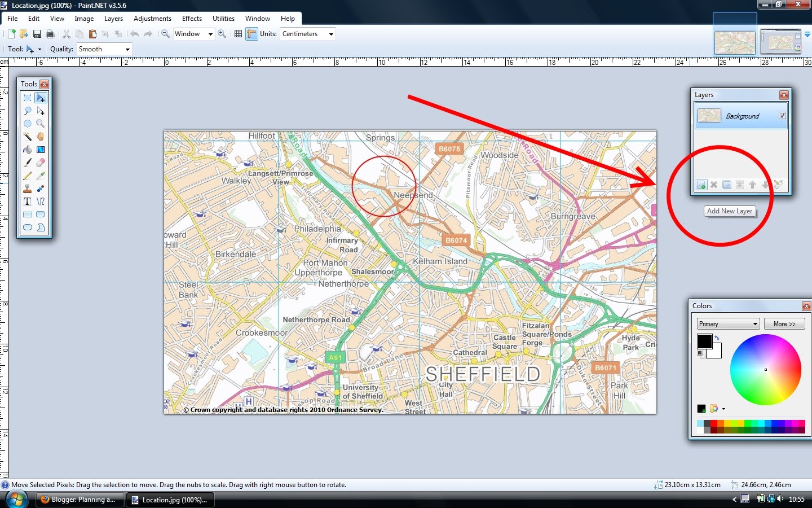Click the Add New Layer icon
Viewport: 812px width, 508px height.
pyautogui.click(x=701, y=185)
